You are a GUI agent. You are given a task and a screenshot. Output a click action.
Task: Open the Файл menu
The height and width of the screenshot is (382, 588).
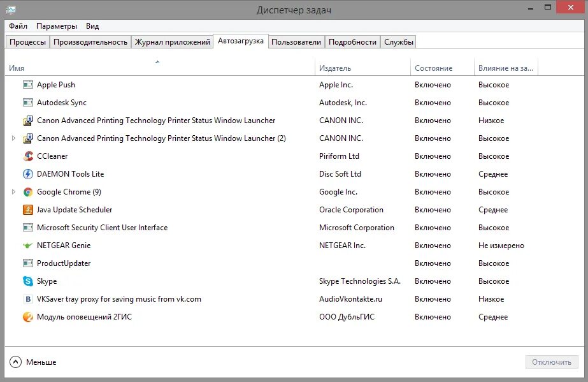click(18, 26)
